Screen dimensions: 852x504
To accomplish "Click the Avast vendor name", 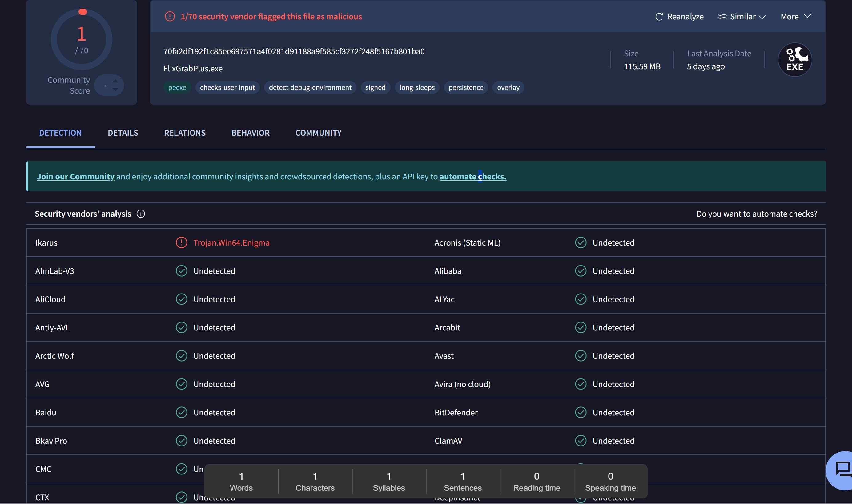I will click(x=444, y=356).
